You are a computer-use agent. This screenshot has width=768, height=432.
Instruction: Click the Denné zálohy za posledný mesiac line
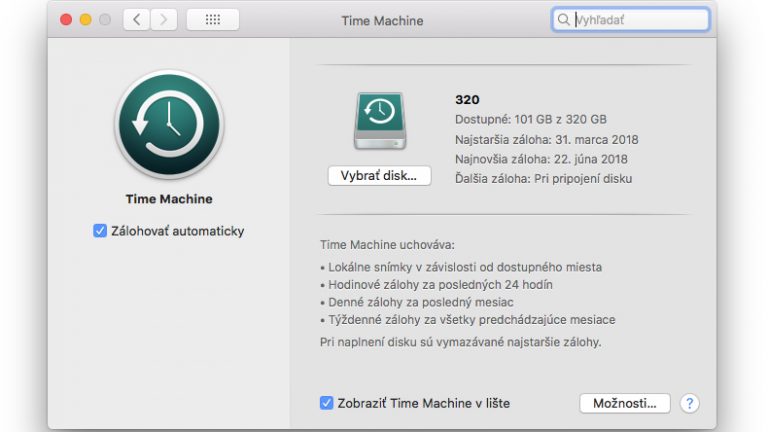coord(416,302)
